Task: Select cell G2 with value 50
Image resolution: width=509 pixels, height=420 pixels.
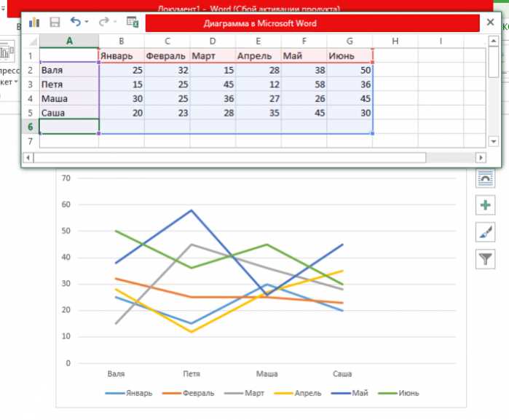Action: [x=350, y=70]
